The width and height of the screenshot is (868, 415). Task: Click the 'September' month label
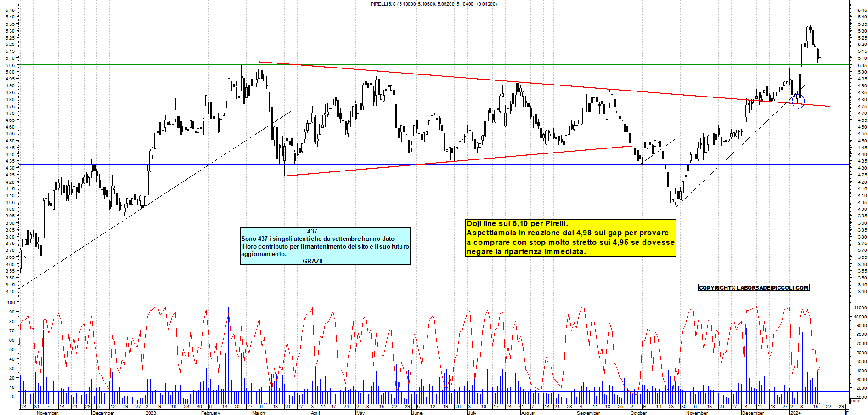[x=588, y=413]
